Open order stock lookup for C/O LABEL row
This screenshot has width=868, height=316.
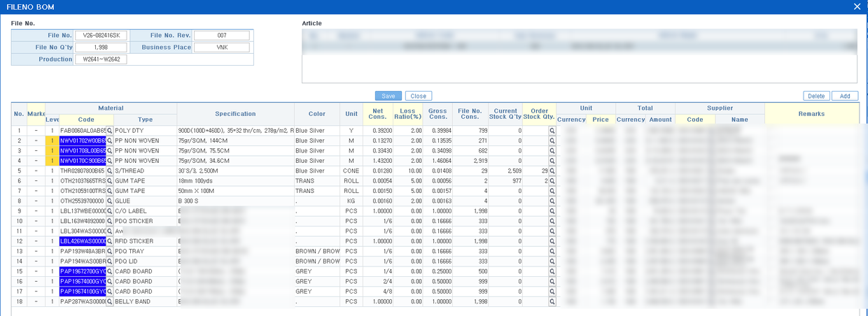click(x=552, y=211)
